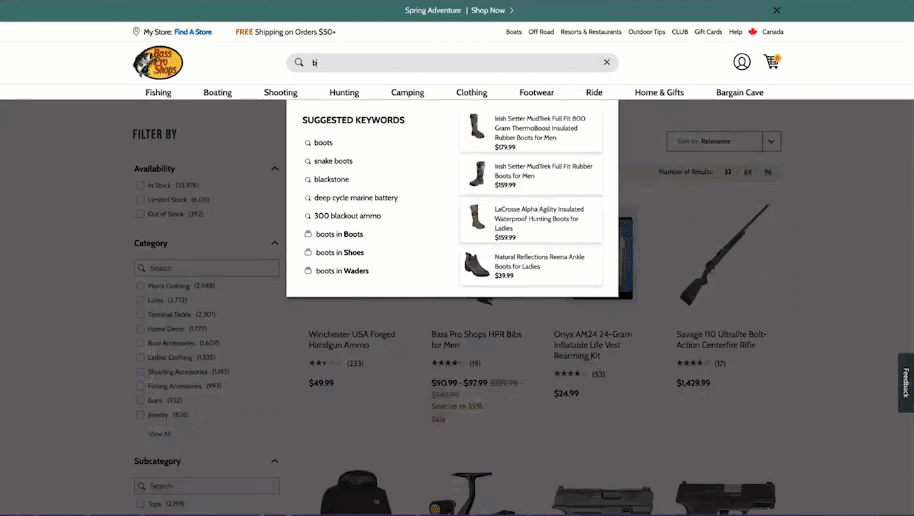Viewport: 914px width, 516px height.
Task: Click the Canada flag icon
Action: point(752,32)
